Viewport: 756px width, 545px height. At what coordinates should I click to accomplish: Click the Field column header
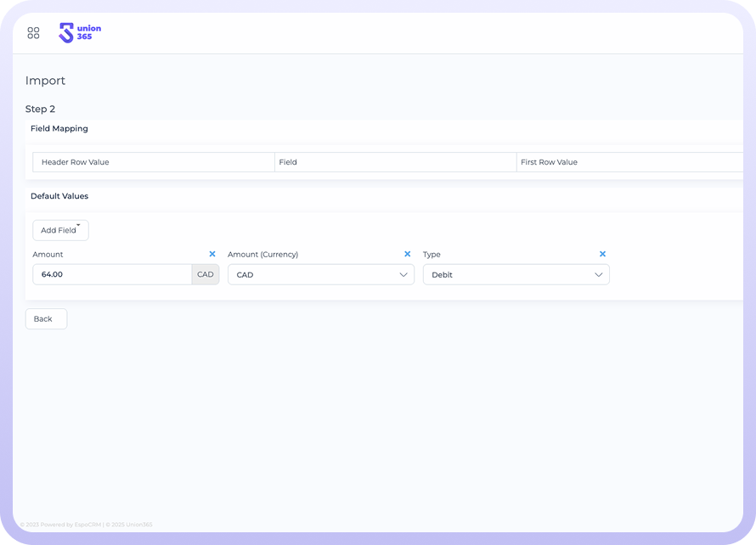tap(288, 162)
